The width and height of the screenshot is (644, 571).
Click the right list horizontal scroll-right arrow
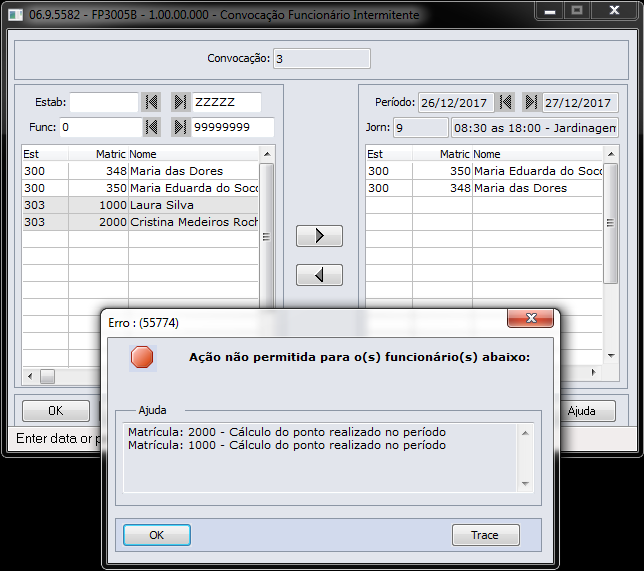point(593,372)
